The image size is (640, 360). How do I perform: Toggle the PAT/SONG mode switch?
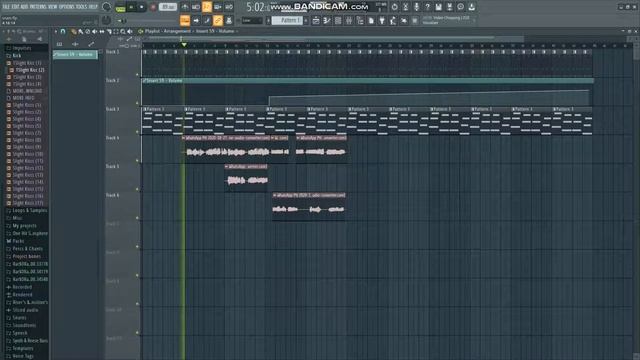(120, 7)
